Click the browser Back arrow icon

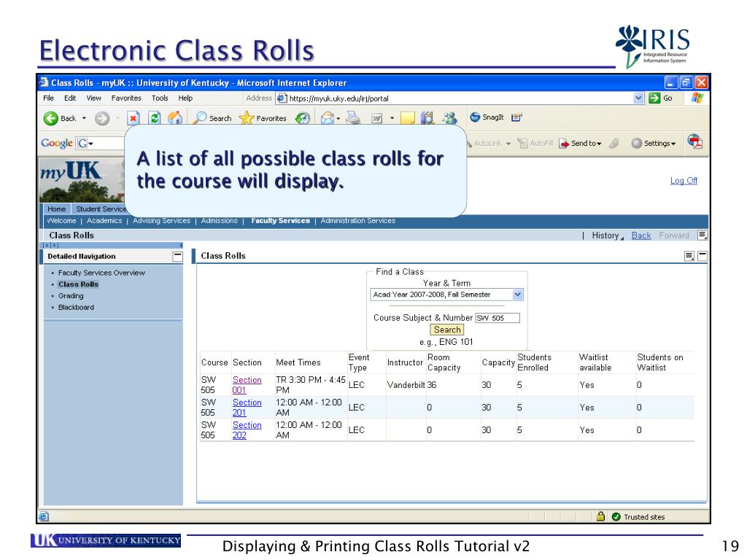click(51, 118)
